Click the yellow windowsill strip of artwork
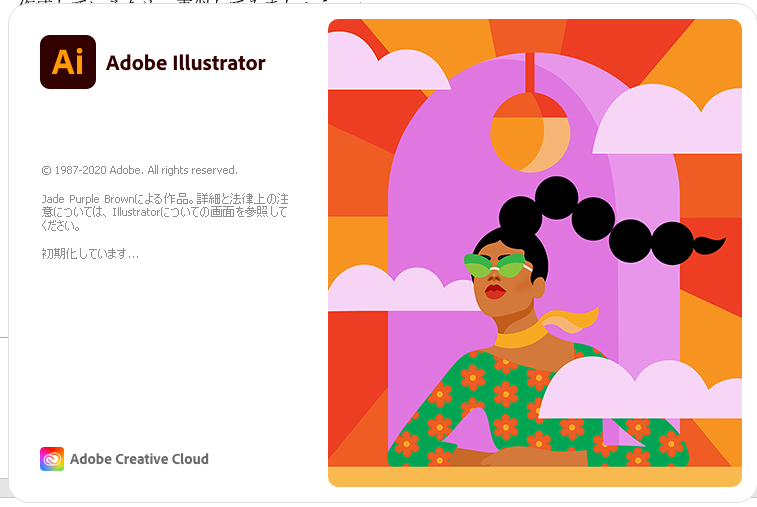757x507 pixels. click(x=535, y=476)
